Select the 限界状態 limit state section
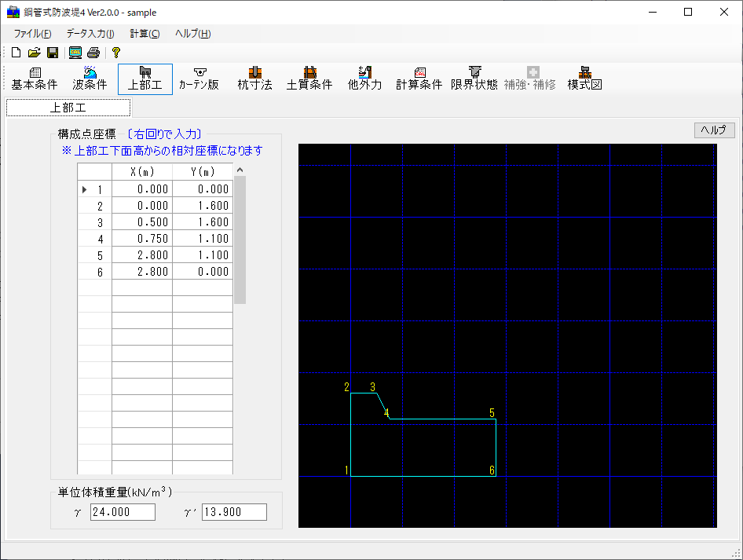The height and width of the screenshot is (560, 743). 474,79
